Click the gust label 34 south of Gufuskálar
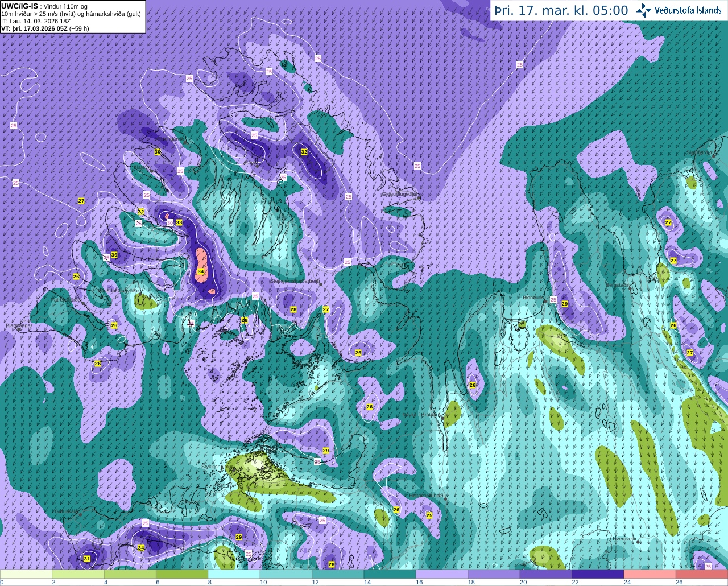 pos(141,548)
